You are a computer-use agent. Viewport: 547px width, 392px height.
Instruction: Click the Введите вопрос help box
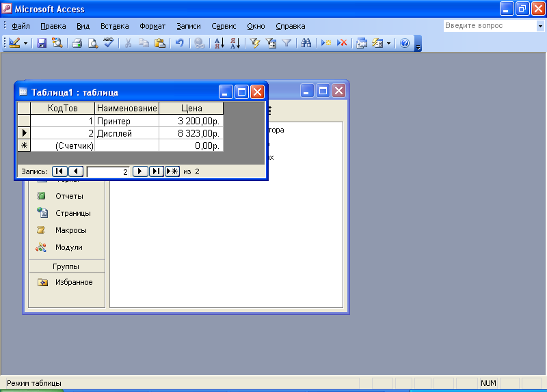[x=490, y=26]
